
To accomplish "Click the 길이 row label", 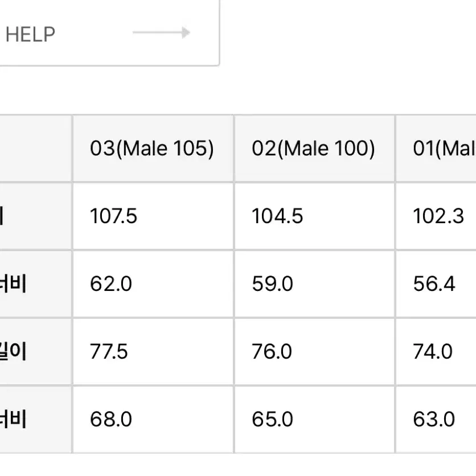I will (x=35, y=352).
